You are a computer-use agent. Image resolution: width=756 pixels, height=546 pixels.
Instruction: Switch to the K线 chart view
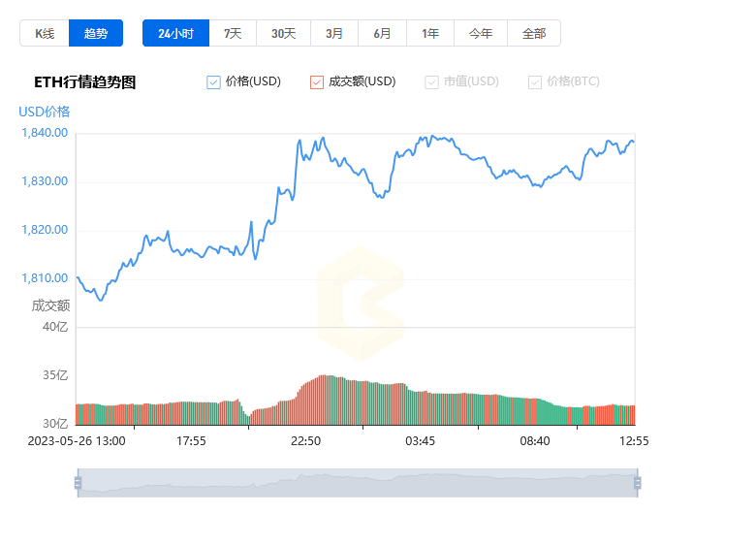tap(45, 33)
